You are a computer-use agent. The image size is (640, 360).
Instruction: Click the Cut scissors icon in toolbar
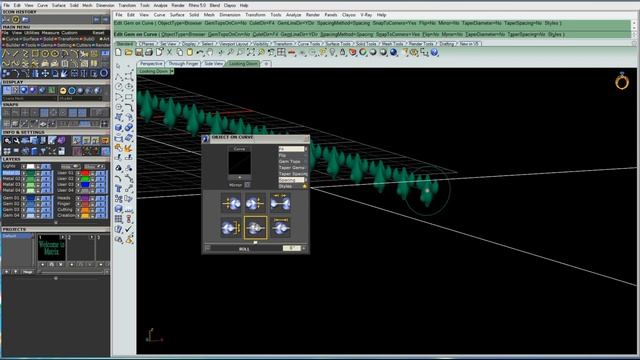pyautogui.click(x=169, y=52)
